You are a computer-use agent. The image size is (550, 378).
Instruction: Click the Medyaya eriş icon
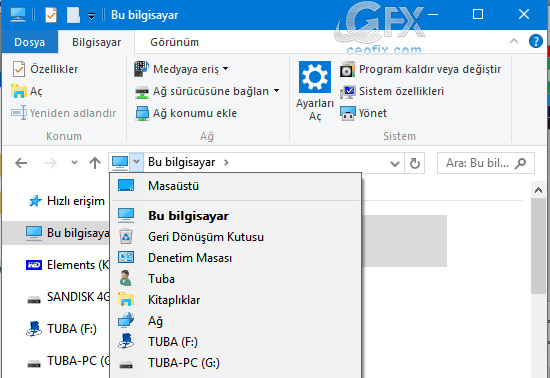[142, 69]
